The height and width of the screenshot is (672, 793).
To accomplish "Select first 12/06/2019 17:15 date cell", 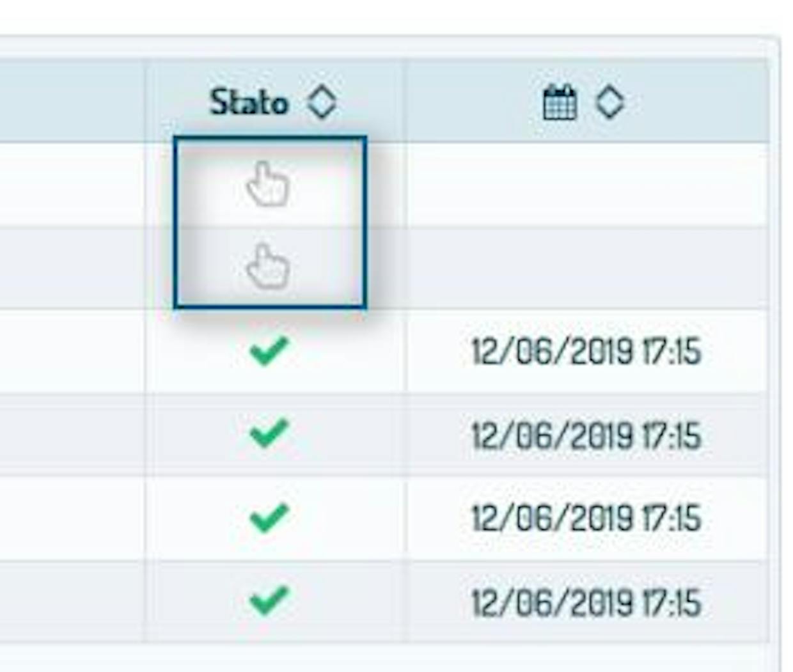I will point(586,351).
